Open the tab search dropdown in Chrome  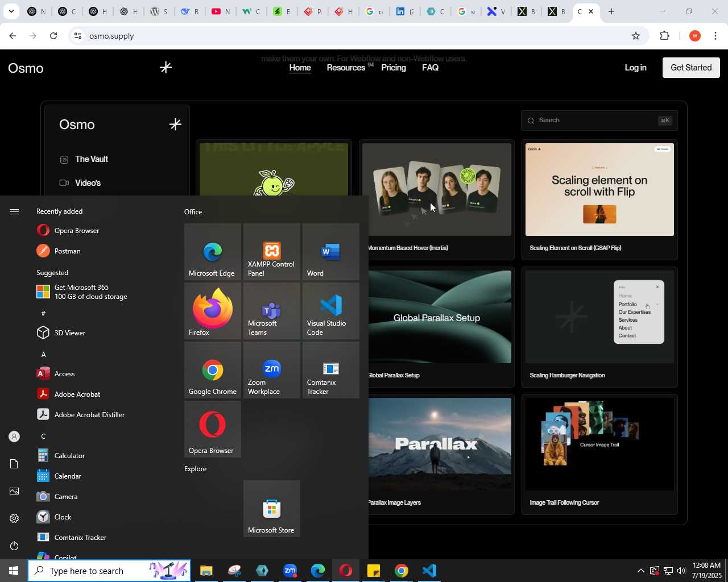click(11, 11)
